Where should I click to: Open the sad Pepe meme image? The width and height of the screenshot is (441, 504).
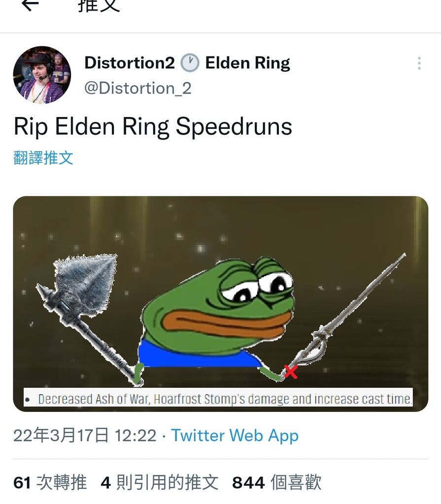[x=221, y=304]
